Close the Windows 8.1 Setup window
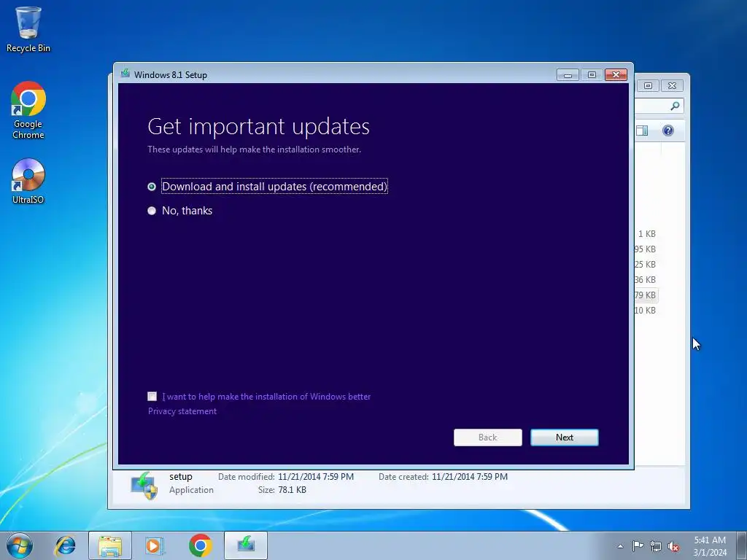 (616, 75)
